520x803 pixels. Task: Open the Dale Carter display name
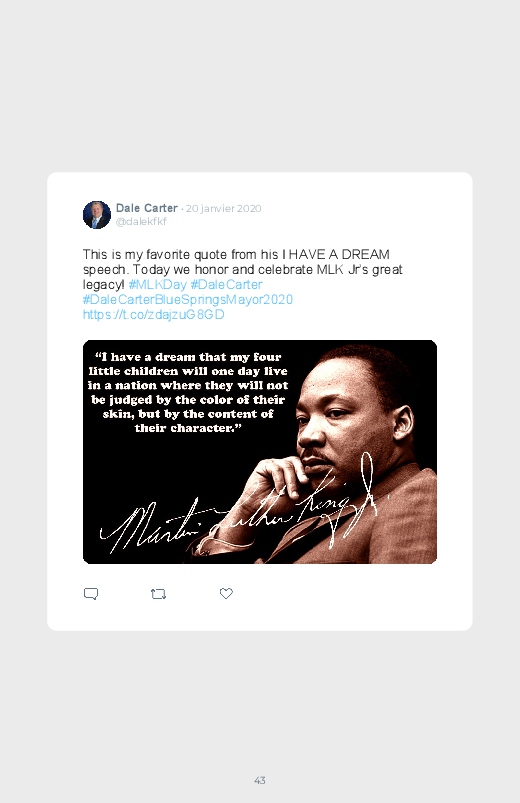click(147, 208)
